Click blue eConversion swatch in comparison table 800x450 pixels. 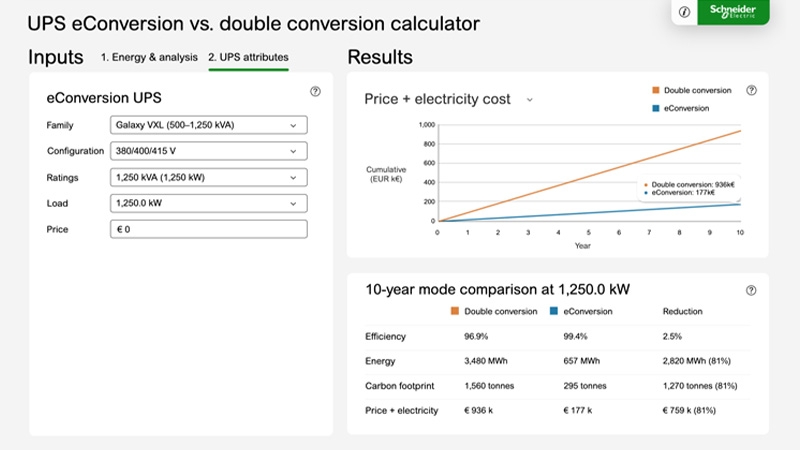556,311
